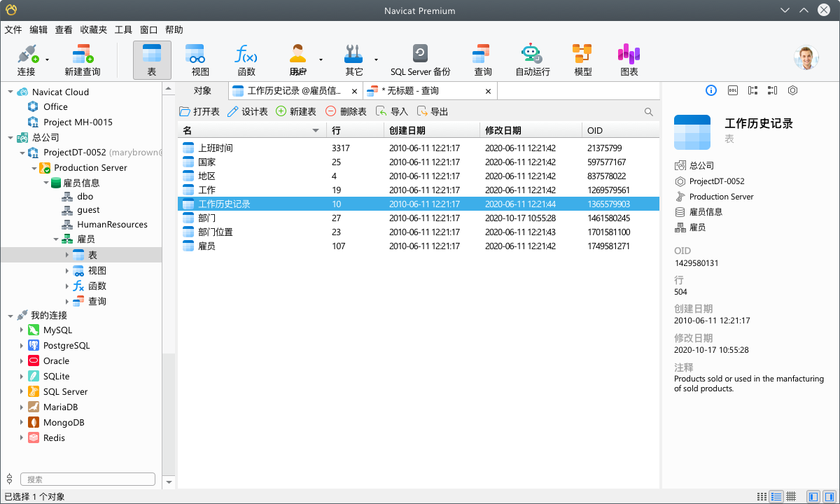Image resolution: width=840 pixels, height=504 pixels.
Task: Click the 导出 export button
Action: point(433,112)
